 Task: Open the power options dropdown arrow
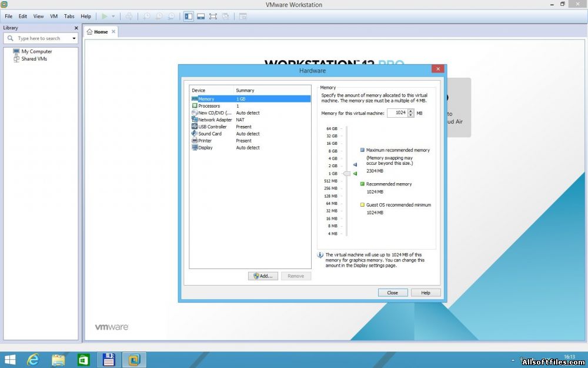pos(113,16)
